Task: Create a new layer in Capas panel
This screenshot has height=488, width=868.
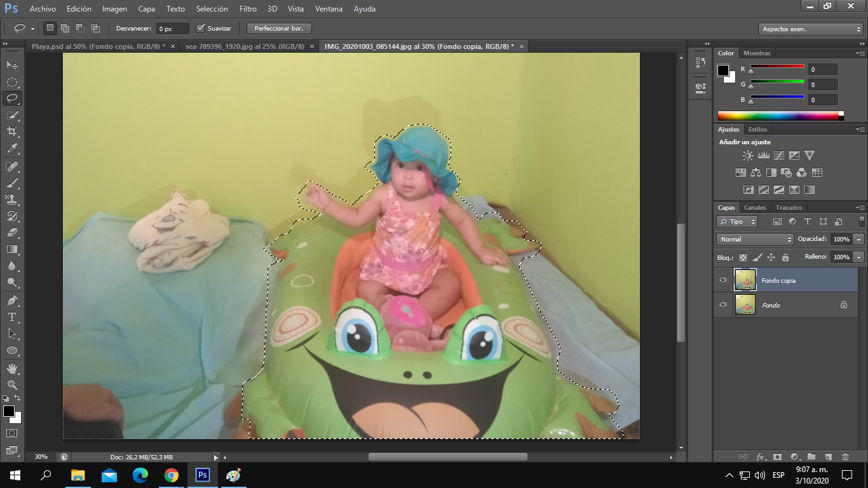Action: [x=828, y=456]
